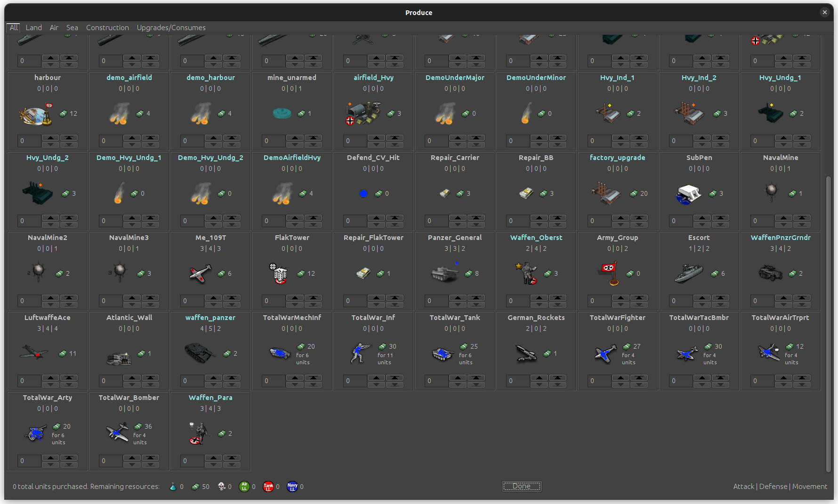Increment Waffen_Para purchase count

click(x=213, y=458)
